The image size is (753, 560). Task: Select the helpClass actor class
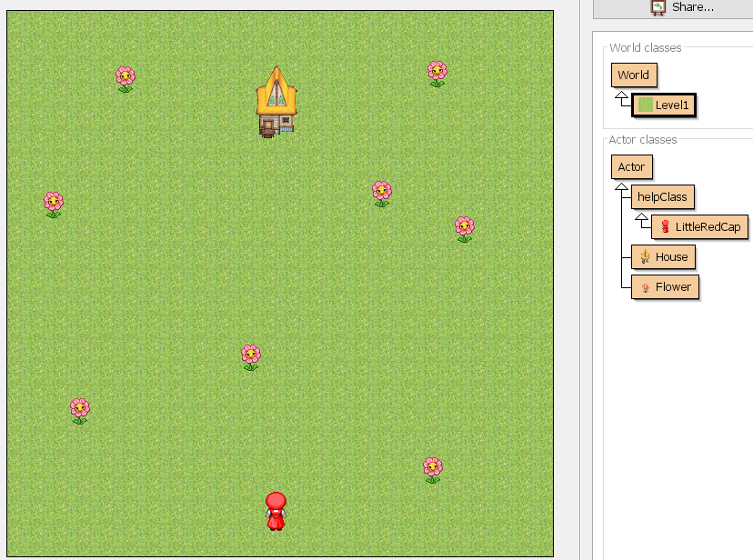point(662,196)
